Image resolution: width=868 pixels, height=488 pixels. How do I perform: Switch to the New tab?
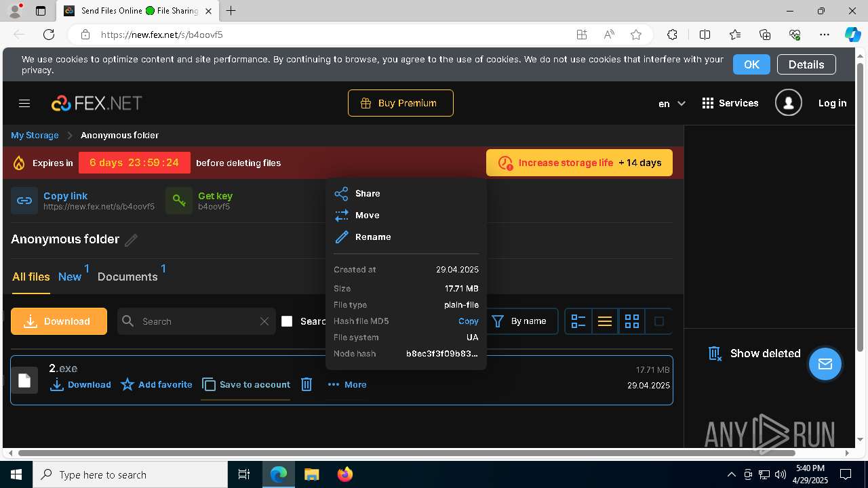click(x=70, y=277)
